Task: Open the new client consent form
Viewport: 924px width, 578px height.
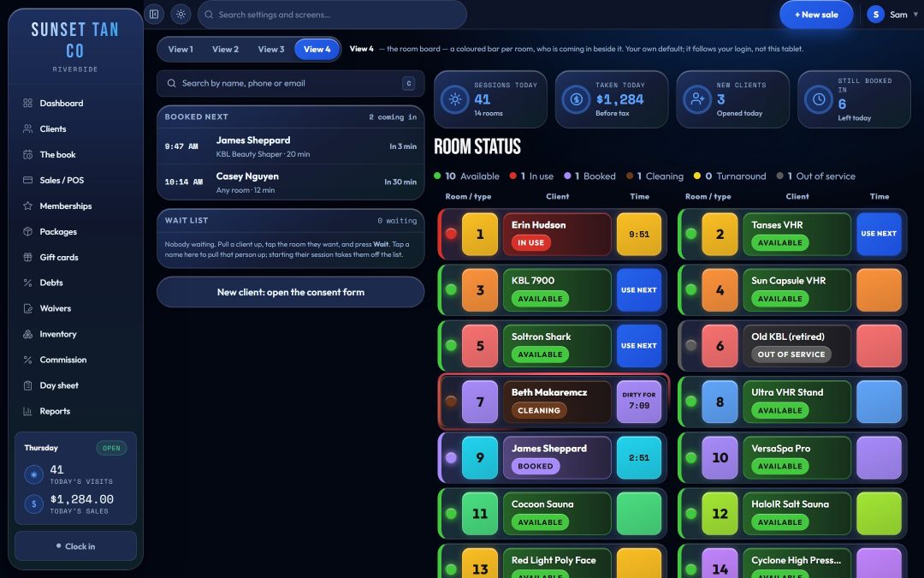Action: point(291,292)
